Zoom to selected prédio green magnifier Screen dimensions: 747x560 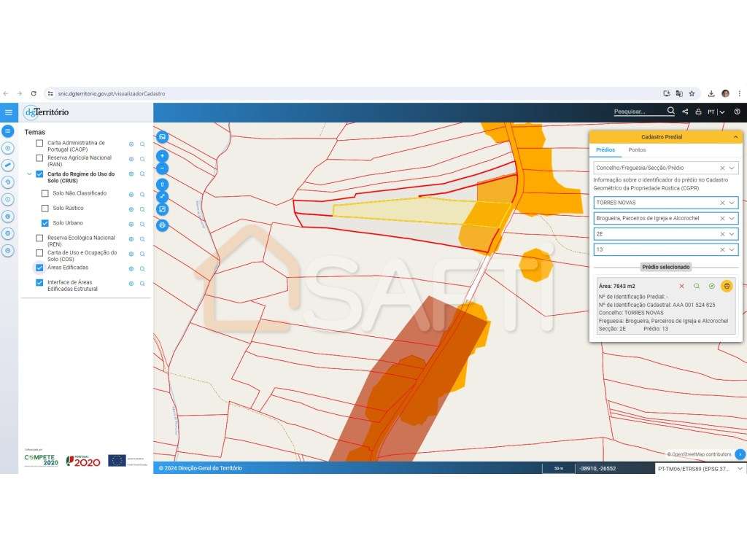tap(697, 286)
